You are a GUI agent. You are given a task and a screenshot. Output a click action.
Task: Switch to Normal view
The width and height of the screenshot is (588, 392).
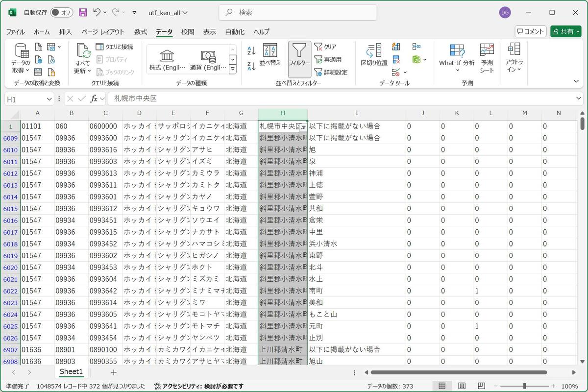pyautogui.click(x=442, y=386)
